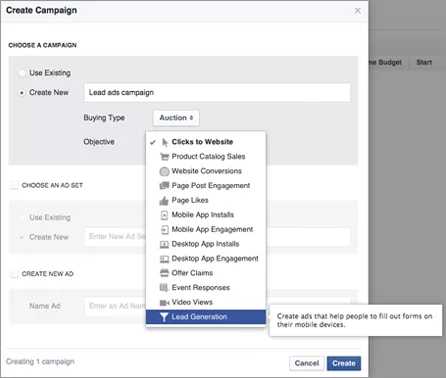Click the Lead Generation tooltip text

pos(355,320)
